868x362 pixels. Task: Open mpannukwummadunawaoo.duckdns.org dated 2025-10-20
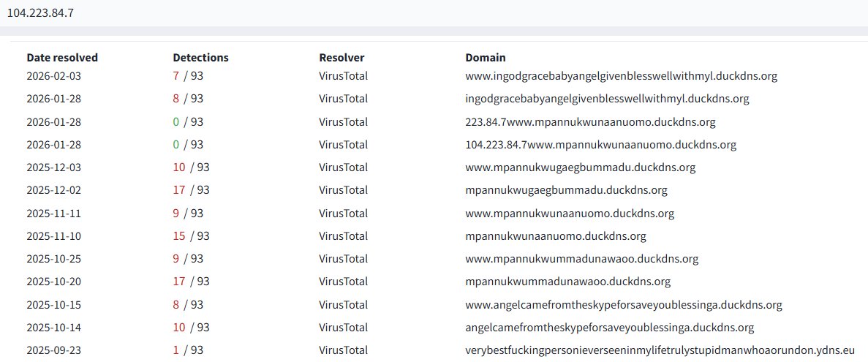coord(568,281)
